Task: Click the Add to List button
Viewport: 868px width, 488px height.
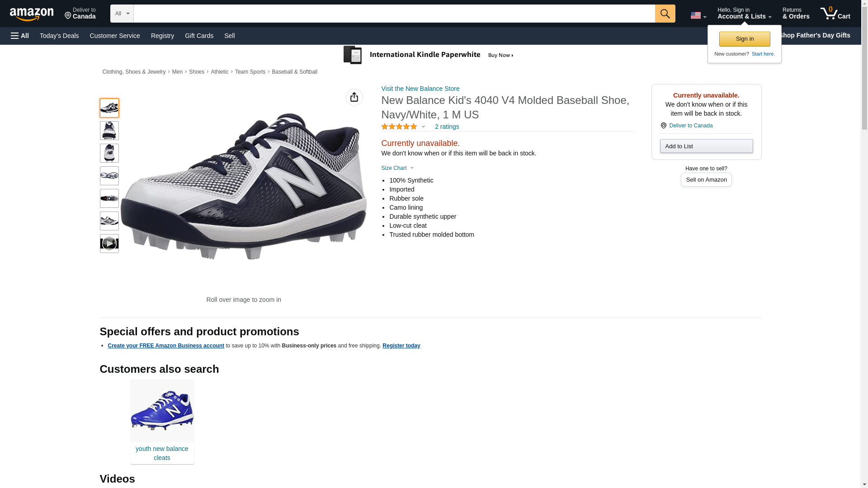Action: pos(706,146)
